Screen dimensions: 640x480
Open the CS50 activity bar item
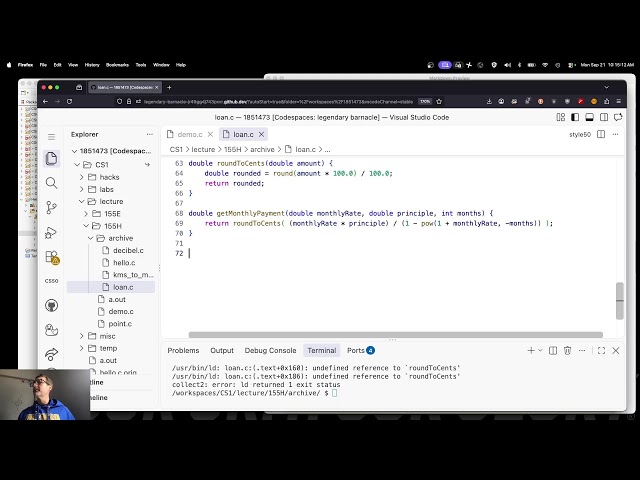click(x=51, y=281)
